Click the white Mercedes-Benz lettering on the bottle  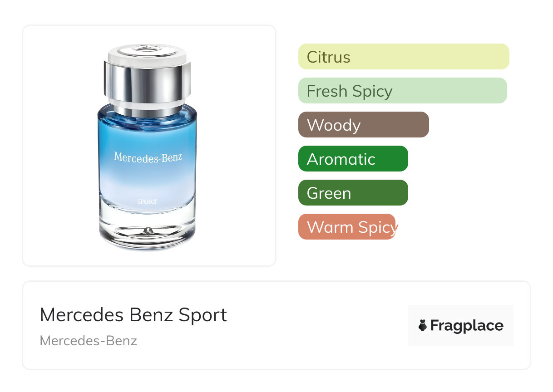(148, 157)
